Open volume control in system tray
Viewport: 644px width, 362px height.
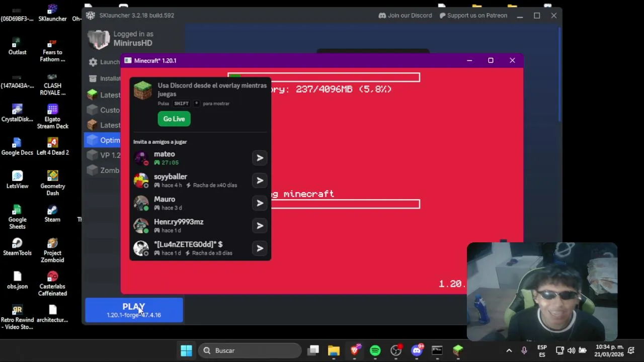tap(571, 350)
